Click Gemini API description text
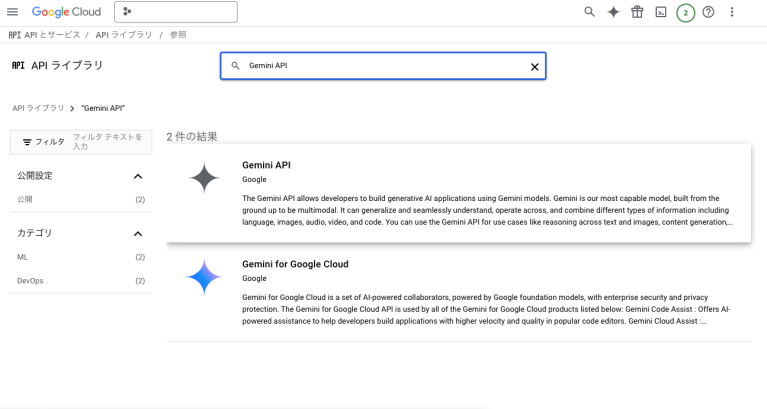767x409 pixels. [x=487, y=210]
